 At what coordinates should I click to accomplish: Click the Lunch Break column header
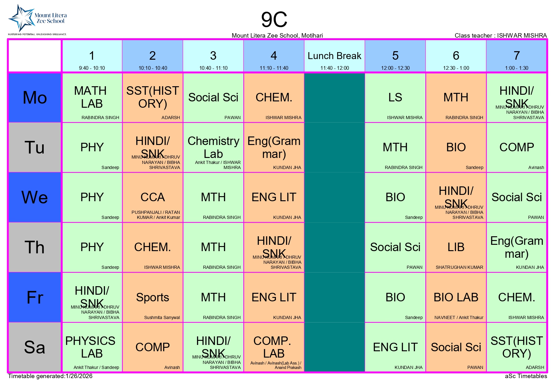[x=334, y=56]
